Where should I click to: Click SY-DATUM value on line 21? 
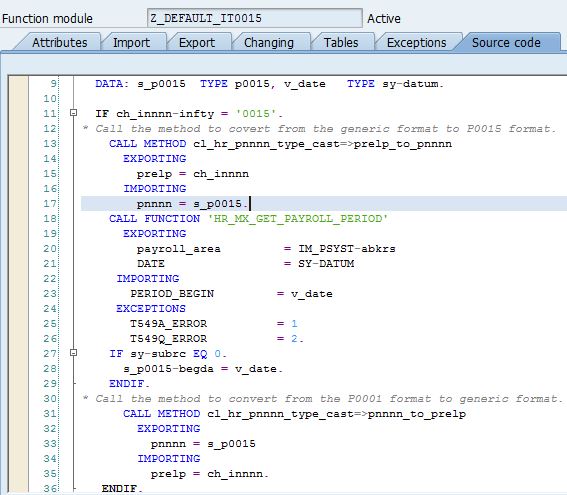click(x=326, y=264)
